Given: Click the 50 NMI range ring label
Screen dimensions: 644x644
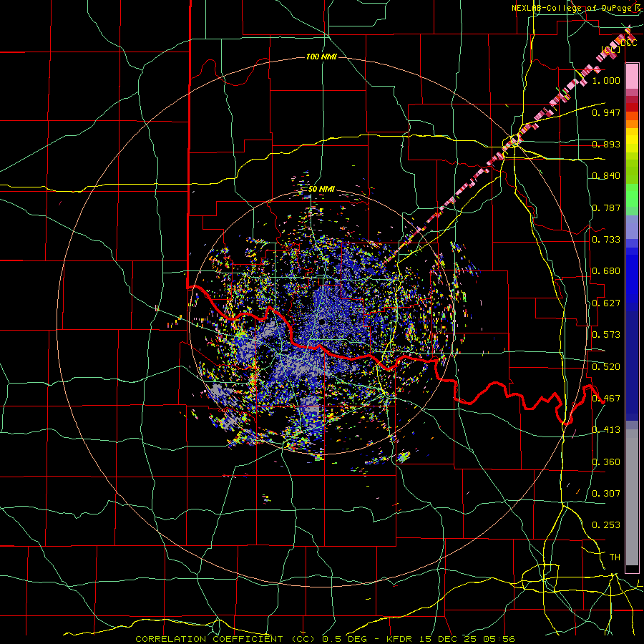Looking at the screenshot, I should 321,189.
